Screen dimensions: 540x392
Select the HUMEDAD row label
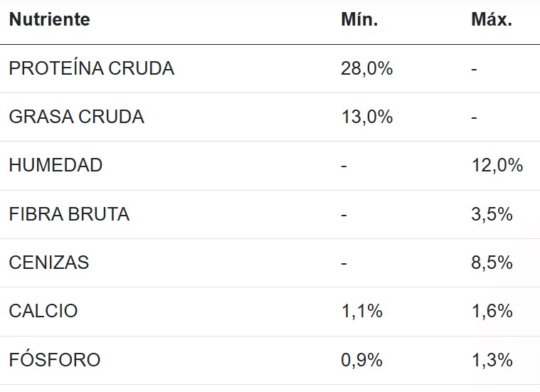click(55, 165)
